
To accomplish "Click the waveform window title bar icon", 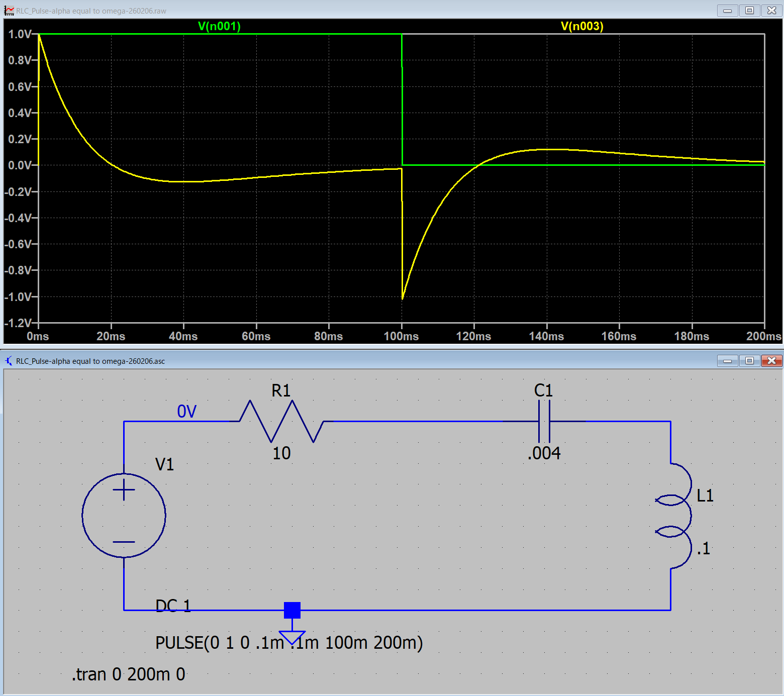I will (x=9, y=11).
